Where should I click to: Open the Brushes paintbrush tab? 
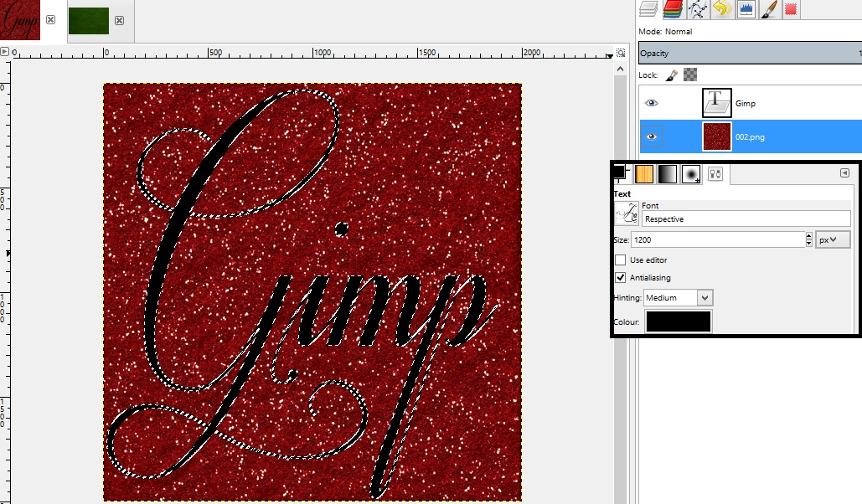pos(769,9)
